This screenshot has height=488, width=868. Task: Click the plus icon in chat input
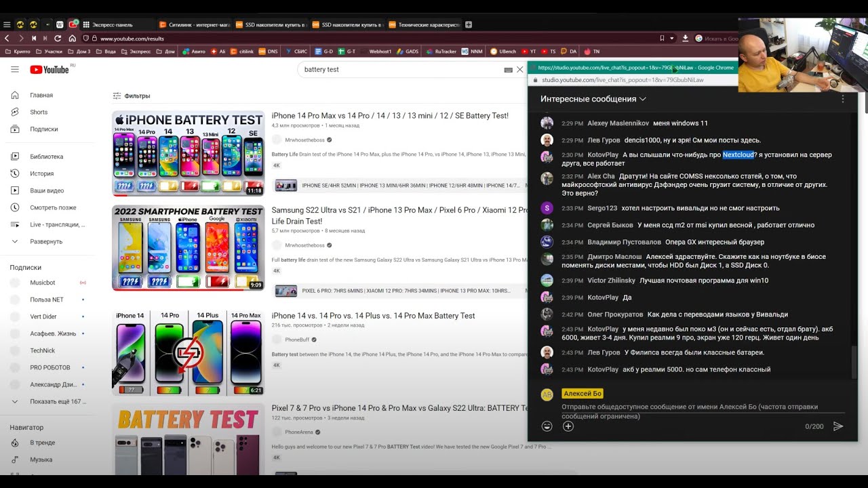pyautogui.click(x=568, y=426)
